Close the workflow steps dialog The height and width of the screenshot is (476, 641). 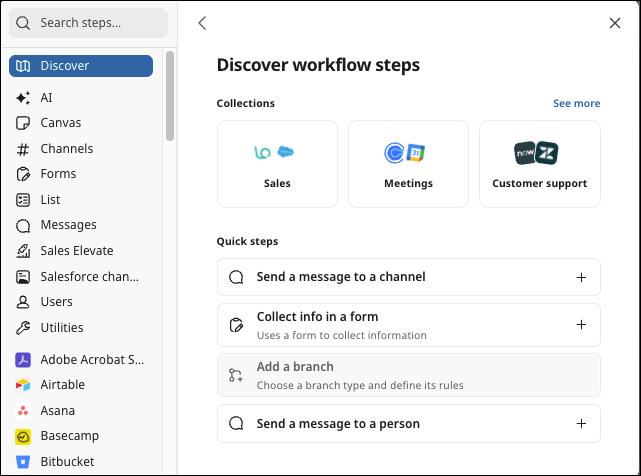click(615, 23)
